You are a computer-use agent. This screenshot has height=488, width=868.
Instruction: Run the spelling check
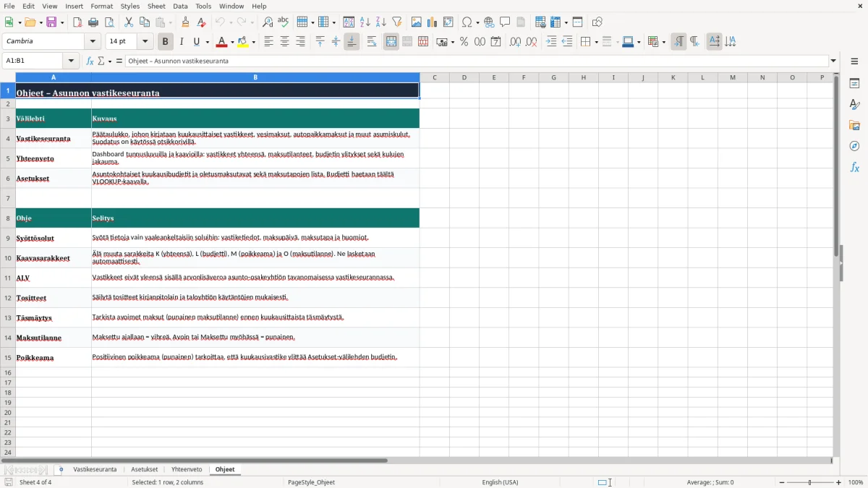284,22
